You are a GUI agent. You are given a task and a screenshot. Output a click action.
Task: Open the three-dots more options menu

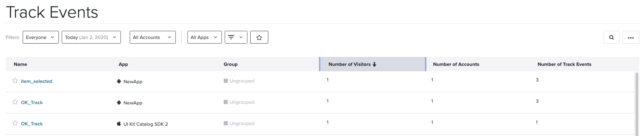point(631,37)
